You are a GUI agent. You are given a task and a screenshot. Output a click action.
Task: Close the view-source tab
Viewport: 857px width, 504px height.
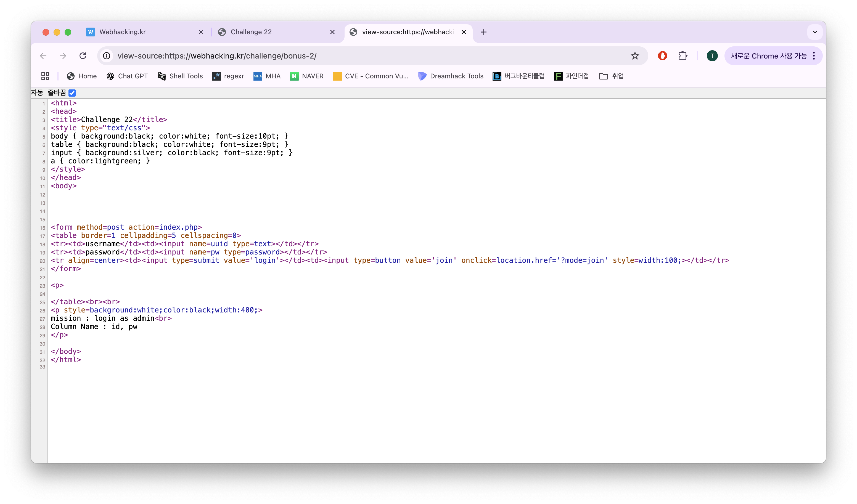(464, 32)
